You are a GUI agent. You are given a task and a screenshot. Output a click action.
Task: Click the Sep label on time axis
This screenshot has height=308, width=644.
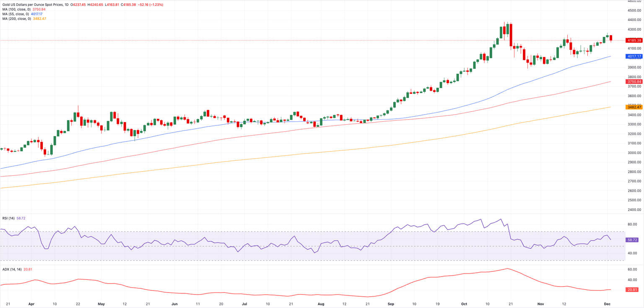(x=391, y=303)
